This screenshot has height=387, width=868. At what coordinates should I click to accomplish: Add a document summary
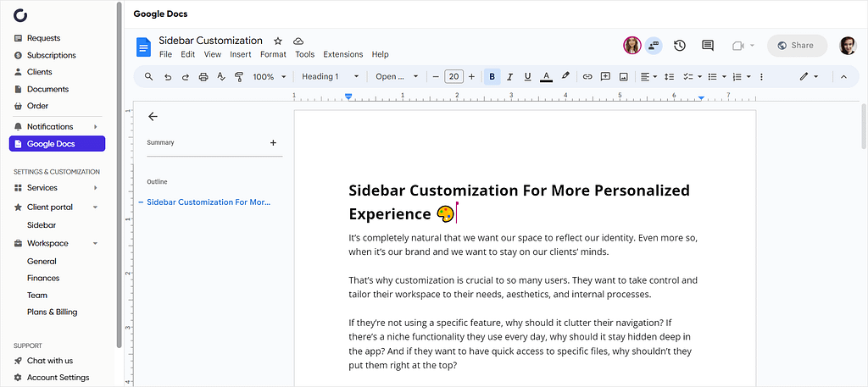coord(273,142)
